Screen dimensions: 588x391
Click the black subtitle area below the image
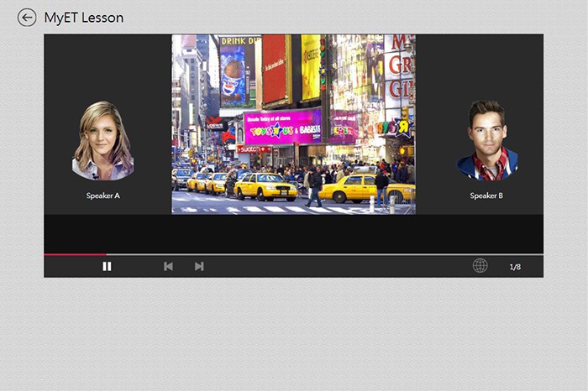click(x=293, y=233)
